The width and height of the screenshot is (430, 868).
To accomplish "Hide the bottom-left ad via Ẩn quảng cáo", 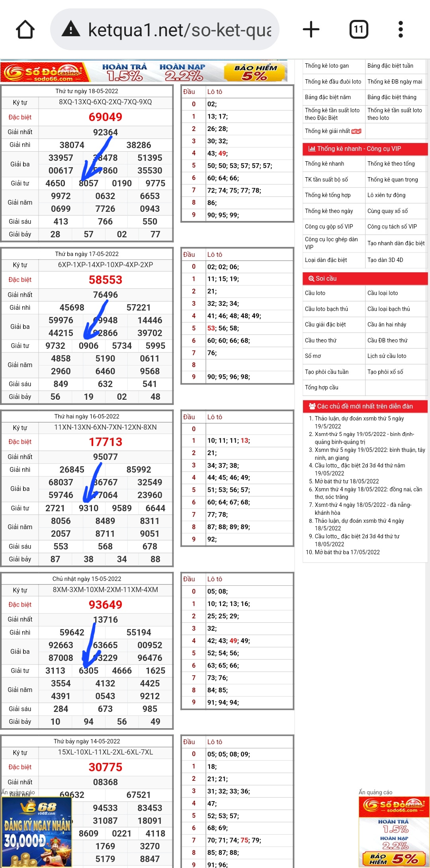I will (x=18, y=792).
